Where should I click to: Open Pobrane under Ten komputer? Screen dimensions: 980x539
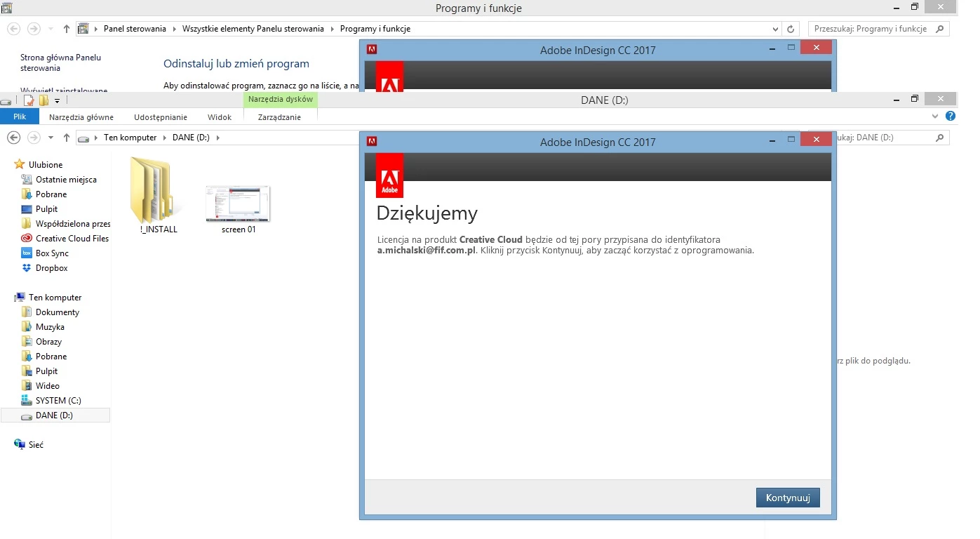[x=51, y=357]
